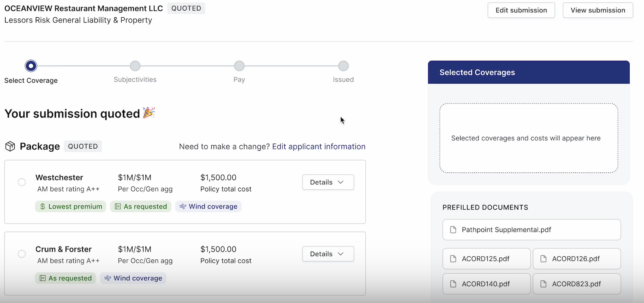Click the ACORD823.pdf document icon
Image resolution: width=644 pixels, height=303 pixels.
pos(543,284)
